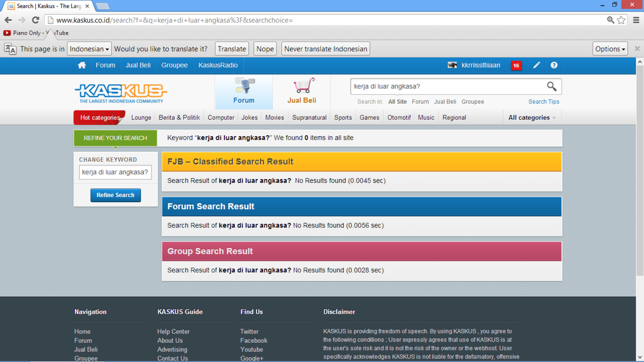This screenshot has width=644, height=362.
Task: Expand the All categories dropdown
Action: pos(532,118)
